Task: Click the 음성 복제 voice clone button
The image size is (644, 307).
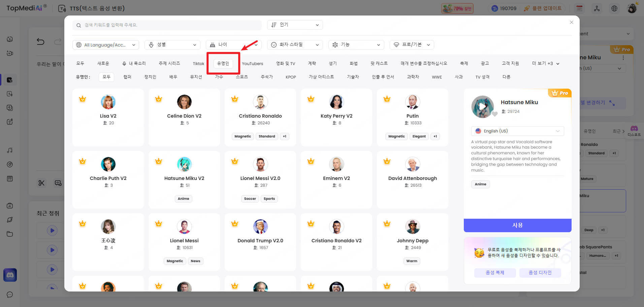Action: 495,273
